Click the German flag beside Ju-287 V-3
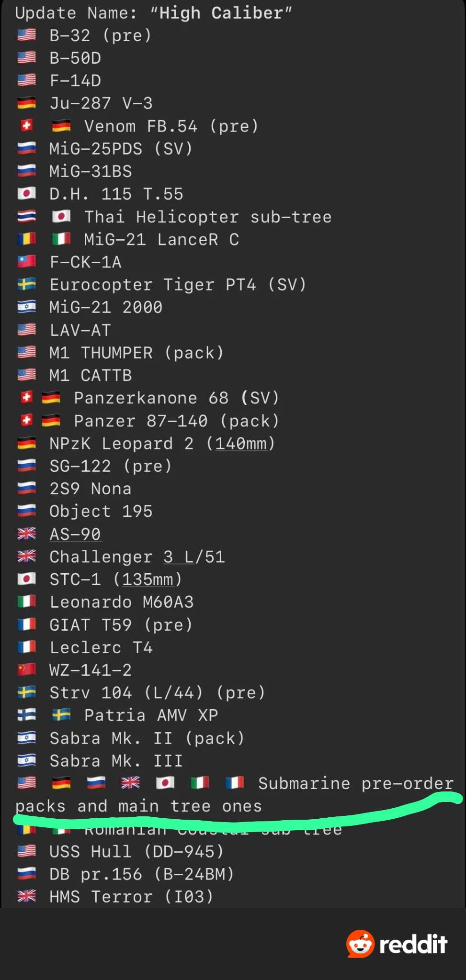The height and width of the screenshot is (980, 466). 27,103
